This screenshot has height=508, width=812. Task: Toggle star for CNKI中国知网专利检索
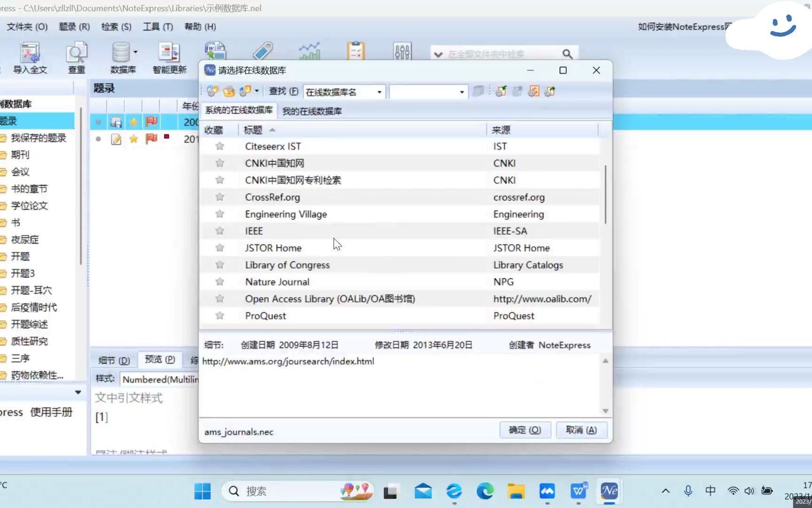pyautogui.click(x=219, y=180)
